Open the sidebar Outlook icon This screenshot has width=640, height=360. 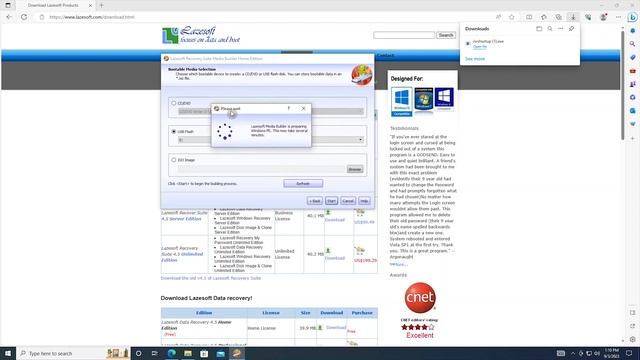pyautogui.click(x=633, y=111)
